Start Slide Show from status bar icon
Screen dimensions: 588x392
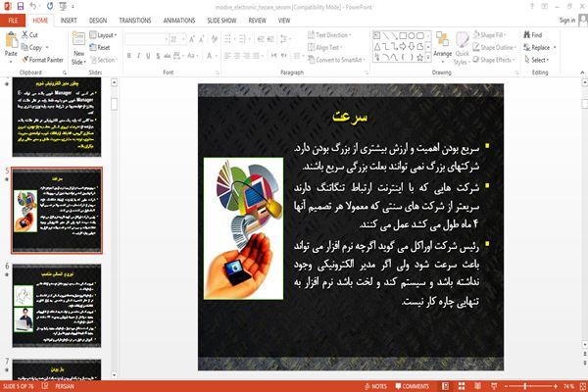[494, 386]
